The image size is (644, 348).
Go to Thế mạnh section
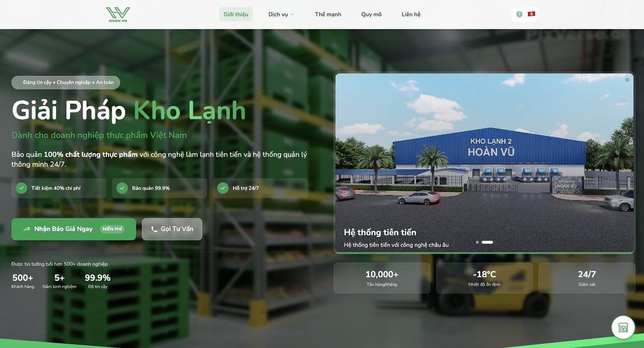328,14
